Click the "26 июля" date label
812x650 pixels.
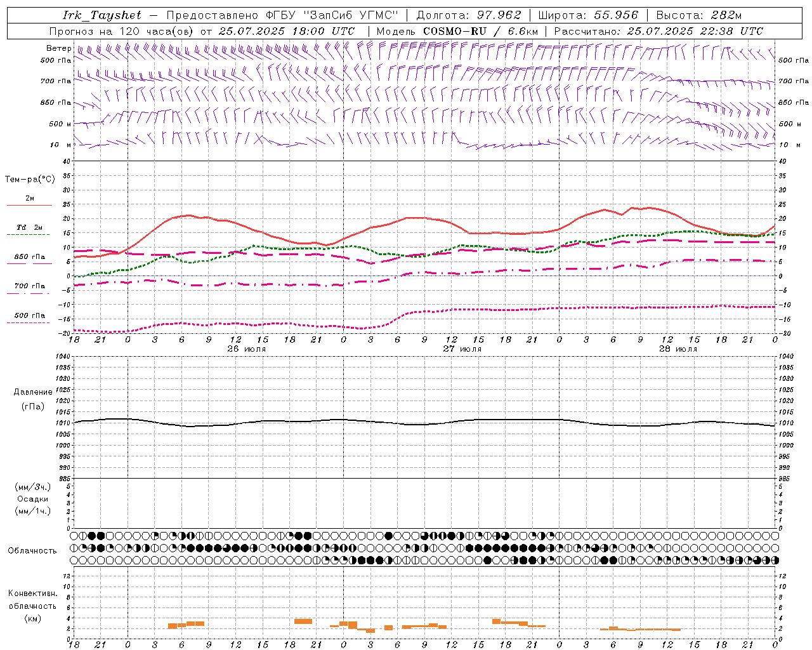click(247, 348)
